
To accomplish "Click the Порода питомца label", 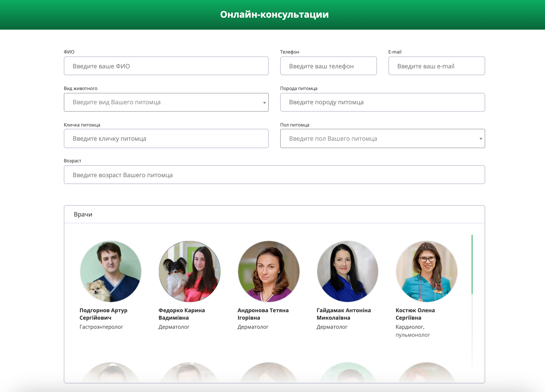I will pos(299,88).
